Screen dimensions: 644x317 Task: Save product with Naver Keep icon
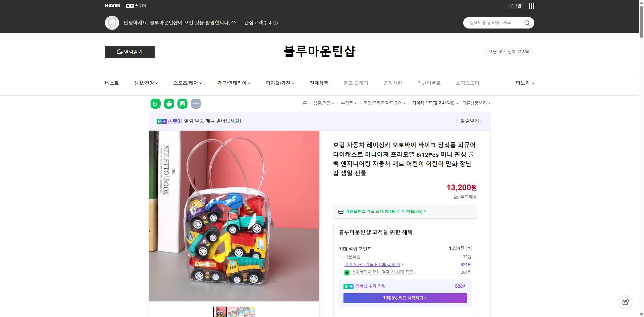(182, 104)
